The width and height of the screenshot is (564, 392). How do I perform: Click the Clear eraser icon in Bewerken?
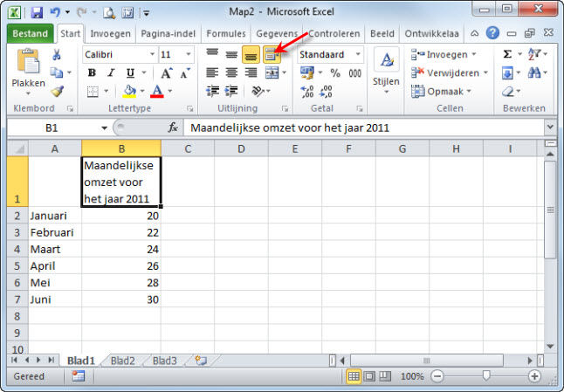pyautogui.click(x=507, y=92)
